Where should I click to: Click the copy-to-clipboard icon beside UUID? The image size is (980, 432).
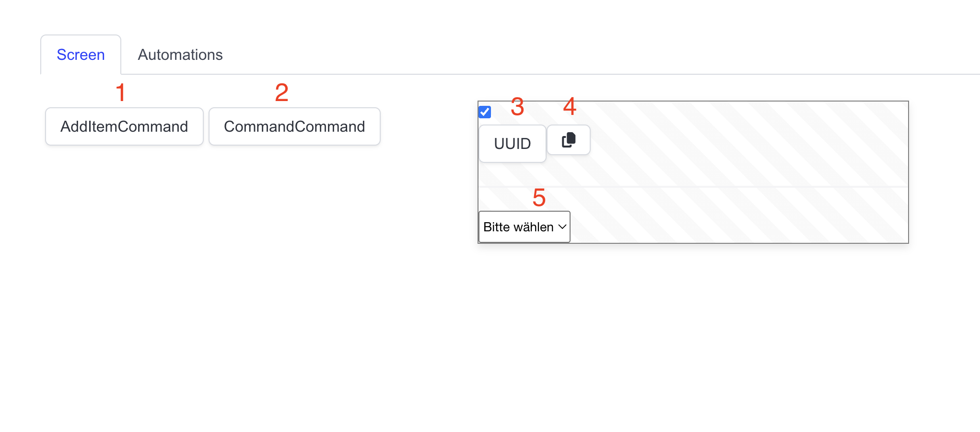(569, 140)
